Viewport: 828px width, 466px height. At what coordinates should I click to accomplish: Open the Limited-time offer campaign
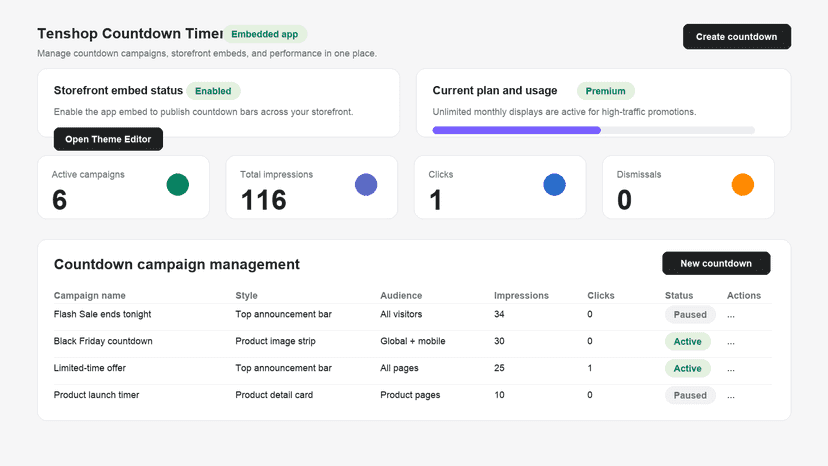(90, 368)
